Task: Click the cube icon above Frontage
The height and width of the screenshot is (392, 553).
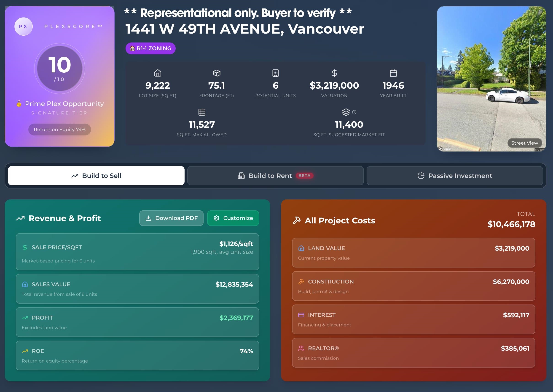Action: [x=216, y=73]
